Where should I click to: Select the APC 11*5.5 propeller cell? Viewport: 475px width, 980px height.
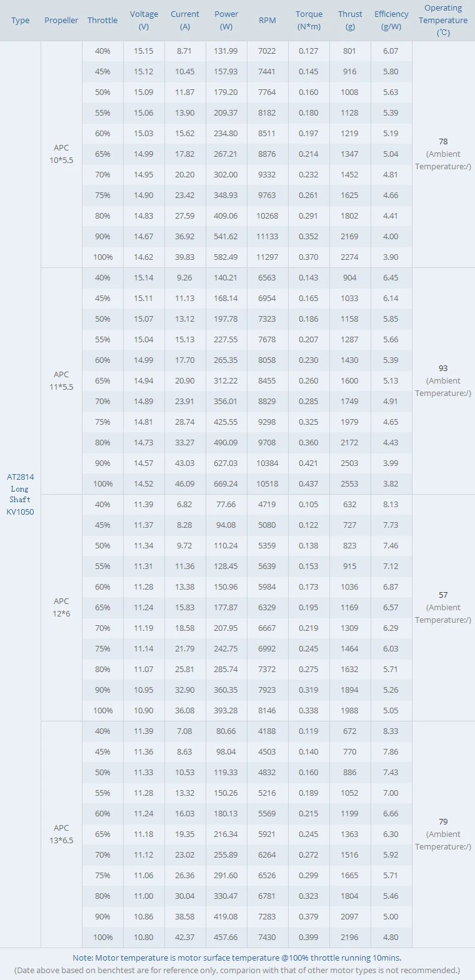pos(61,380)
